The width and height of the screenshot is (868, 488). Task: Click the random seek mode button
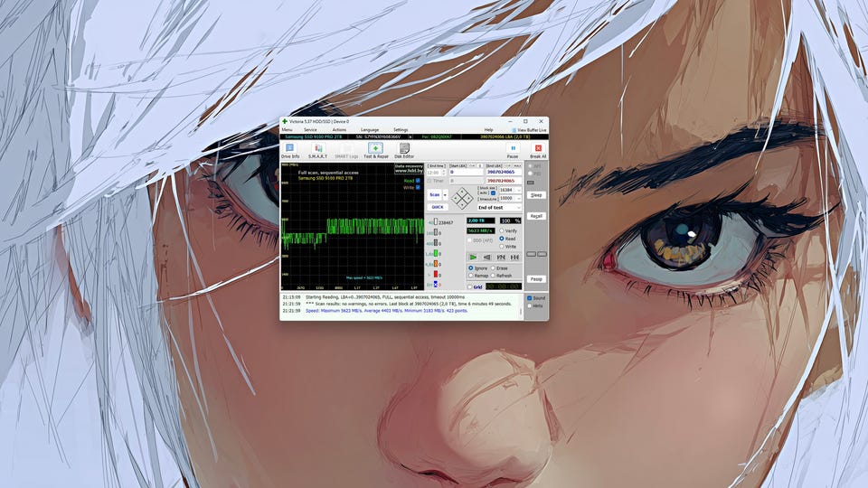(514, 258)
